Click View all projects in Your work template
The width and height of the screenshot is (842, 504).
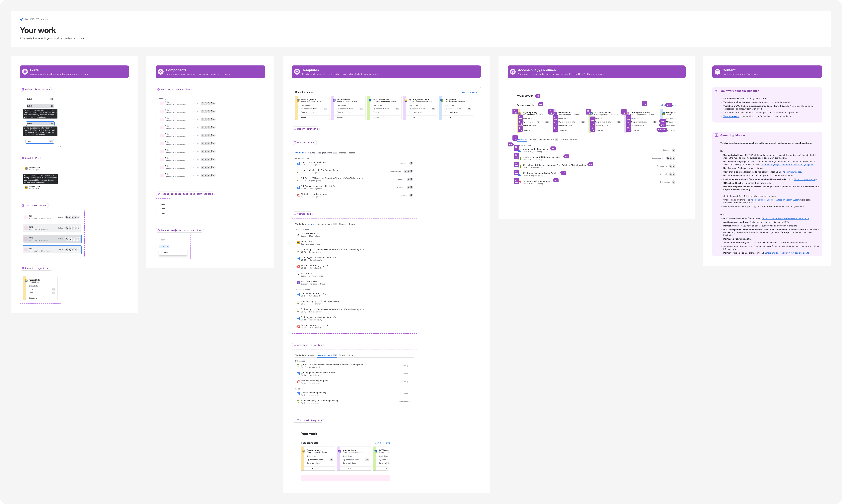coord(382,443)
